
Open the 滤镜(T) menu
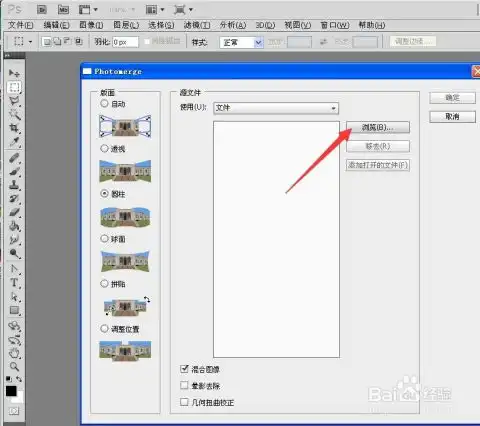point(197,25)
